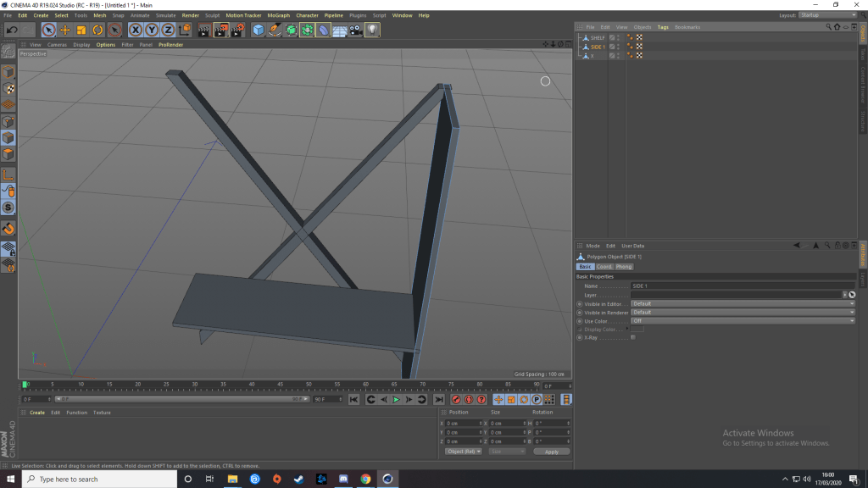Expand the Object (Rel) dropdown
Screen dimensions: 868x488
463,452
